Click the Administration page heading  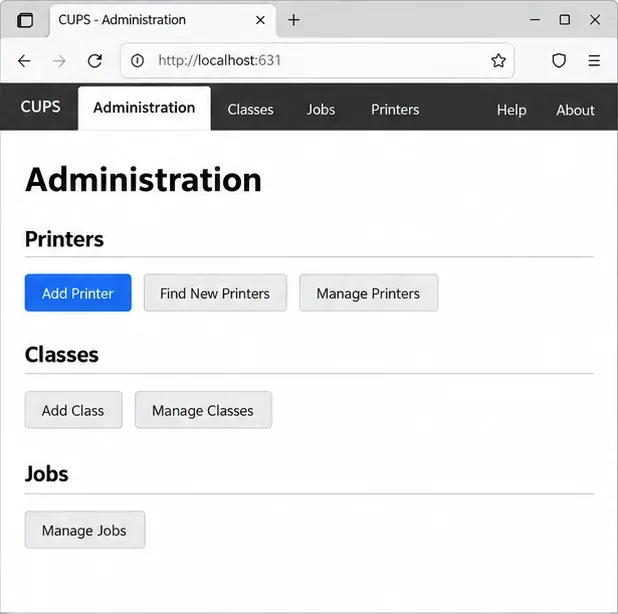click(x=143, y=180)
